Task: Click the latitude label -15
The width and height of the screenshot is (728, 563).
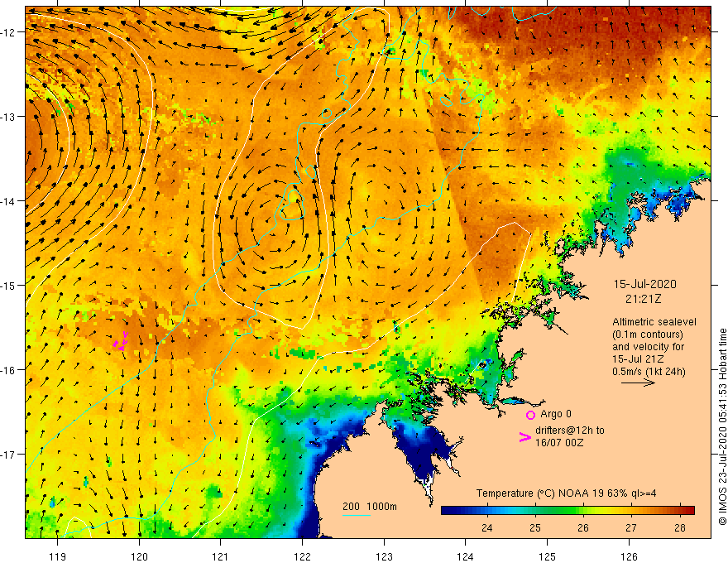Action: pyautogui.click(x=8, y=285)
